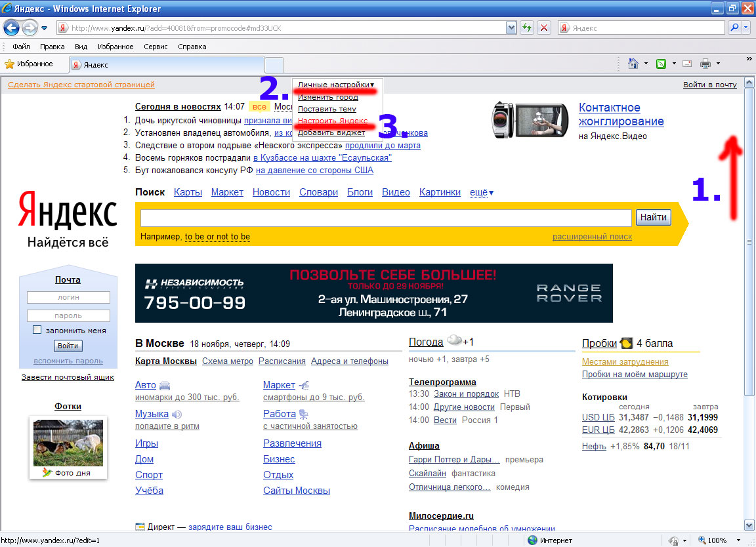Open the Сервис menu

(156, 47)
